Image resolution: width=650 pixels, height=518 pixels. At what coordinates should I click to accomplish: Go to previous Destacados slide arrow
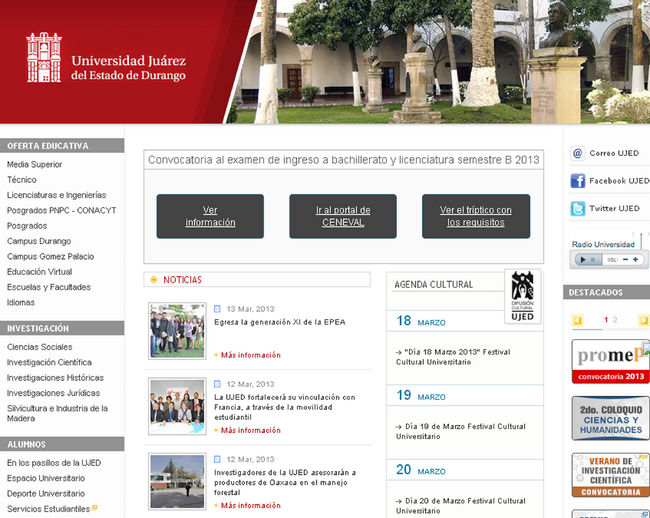pyautogui.click(x=577, y=321)
